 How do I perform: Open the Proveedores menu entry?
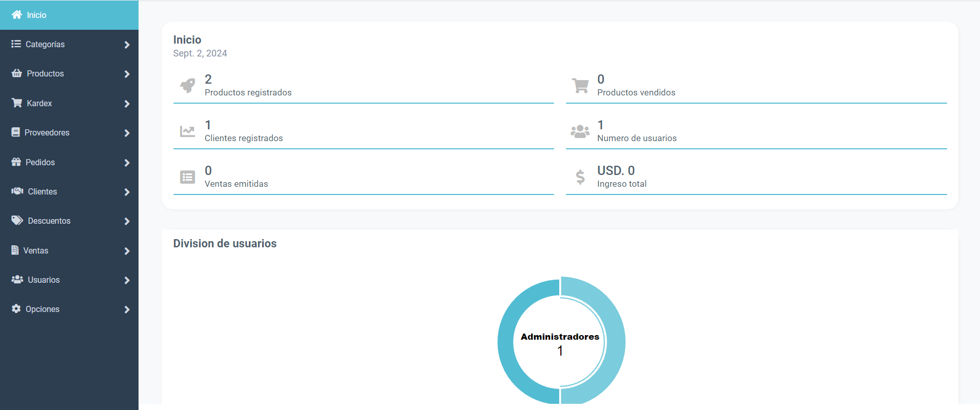[x=69, y=133]
